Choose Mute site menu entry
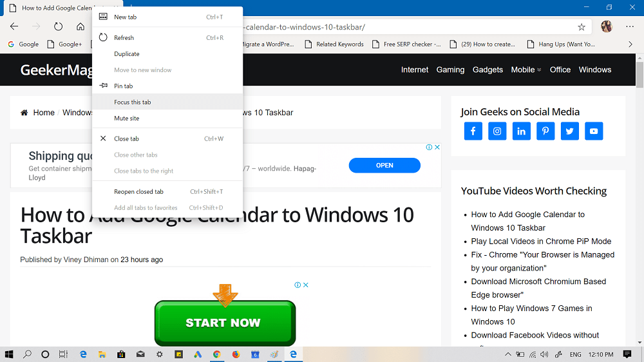 (x=167, y=118)
